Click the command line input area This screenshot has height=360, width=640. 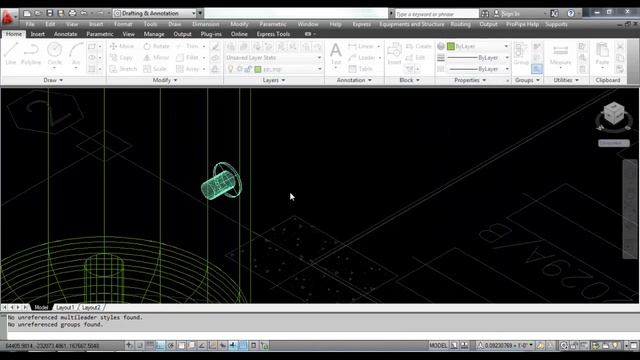point(322,336)
